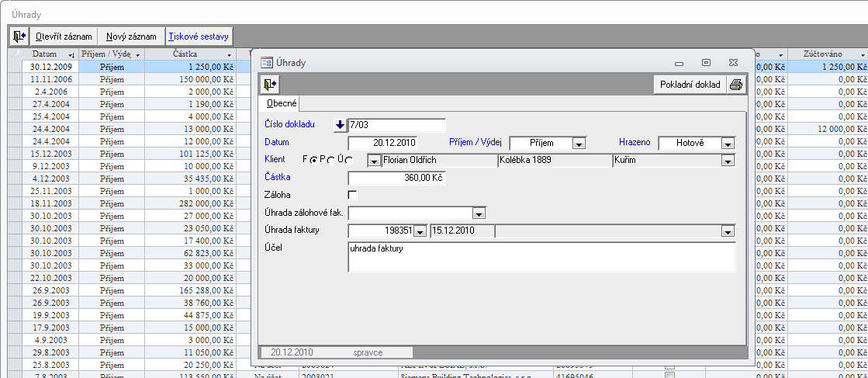Open Tiskové sestavy print reports
This screenshot has height=378, width=868.
[199, 36]
